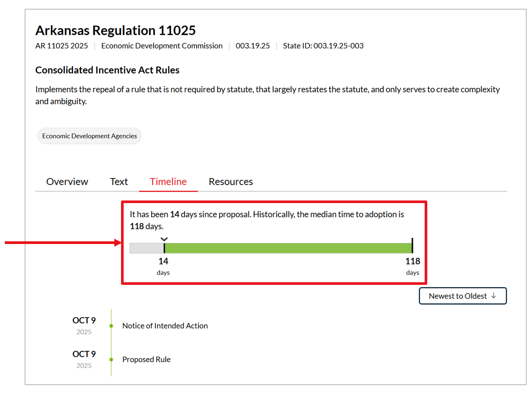Image resolution: width=532 pixels, height=393 pixels.
Task: Change the Newest to Oldest sort order
Action: pyautogui.click(x=462, y=296)
